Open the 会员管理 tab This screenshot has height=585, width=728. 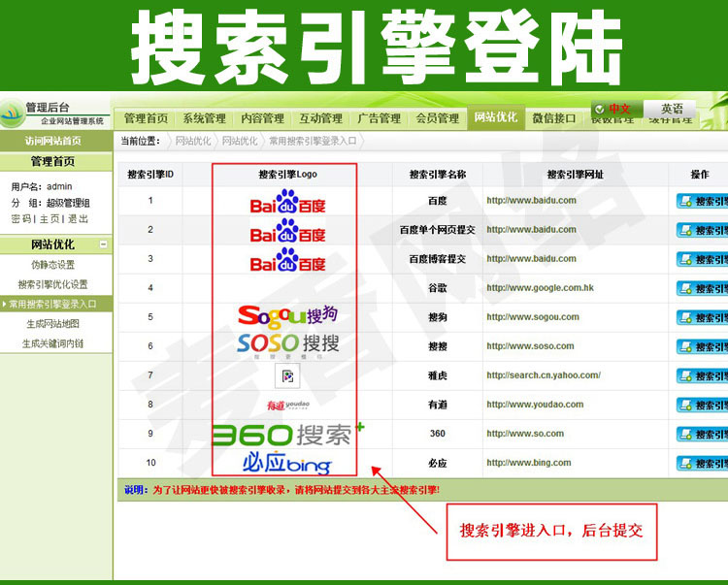[438, 118]
